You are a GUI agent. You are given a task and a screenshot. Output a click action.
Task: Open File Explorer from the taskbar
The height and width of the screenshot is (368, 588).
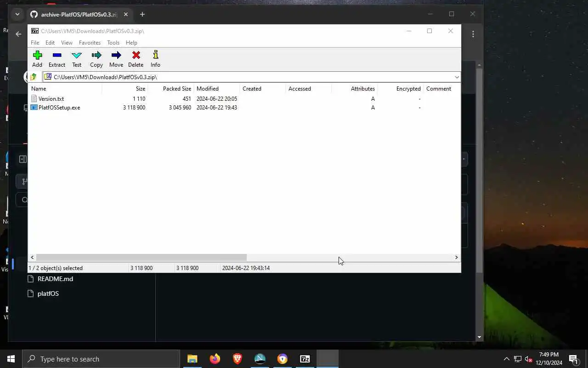click(192, 359)
